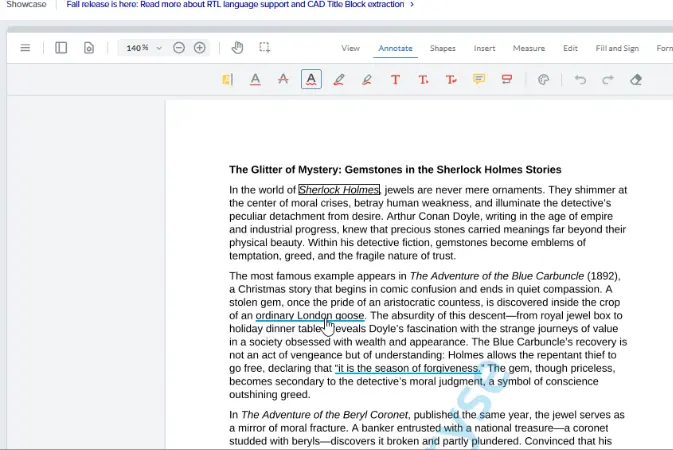This screenshot has width=673, height=450.
Task: Click the underlined phrase "ordinary London goose"
Action: [310, 316]
